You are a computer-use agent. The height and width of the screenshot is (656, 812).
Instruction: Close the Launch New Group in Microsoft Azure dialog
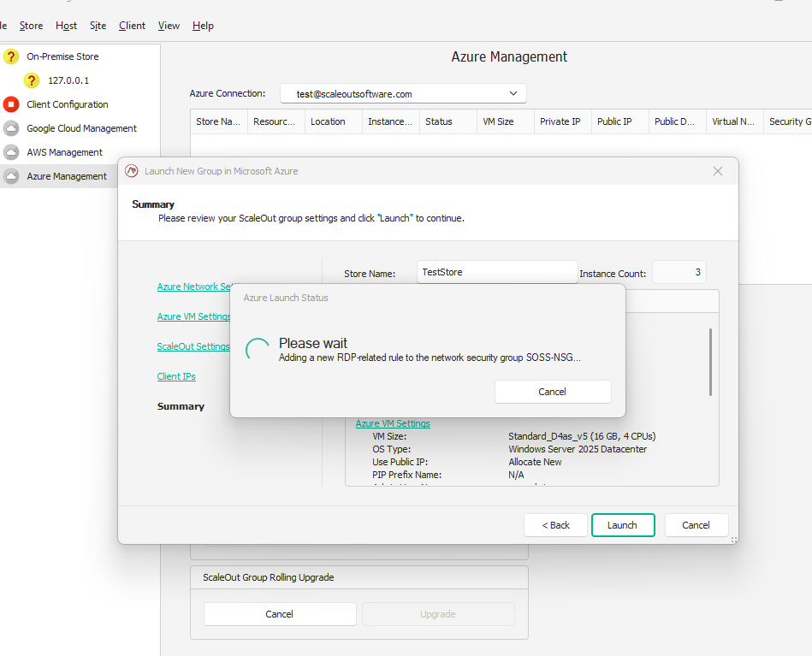coord(718,171)
